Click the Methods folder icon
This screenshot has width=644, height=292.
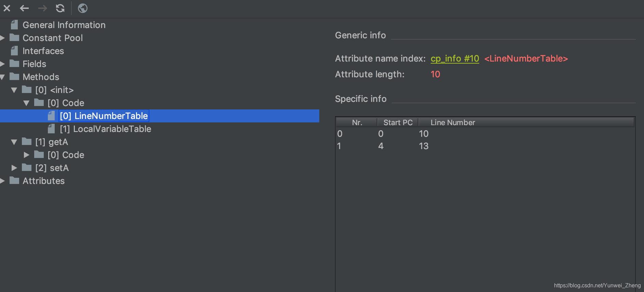pos(14,77)
